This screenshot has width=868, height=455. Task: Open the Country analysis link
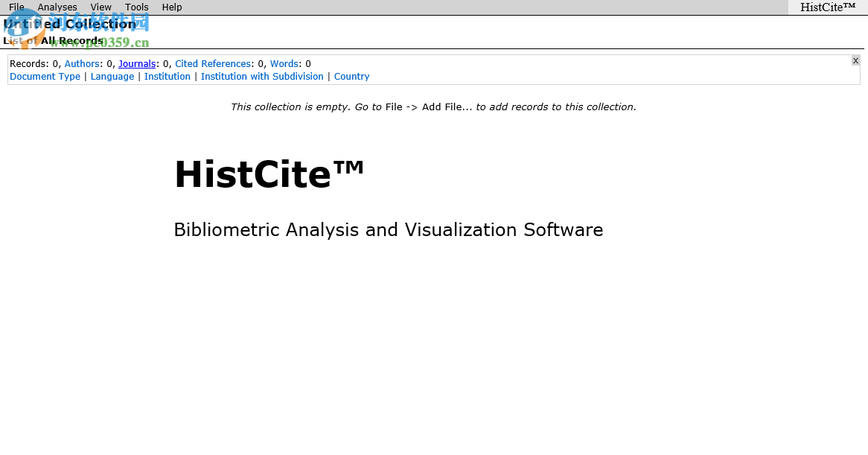click(351, 76)
